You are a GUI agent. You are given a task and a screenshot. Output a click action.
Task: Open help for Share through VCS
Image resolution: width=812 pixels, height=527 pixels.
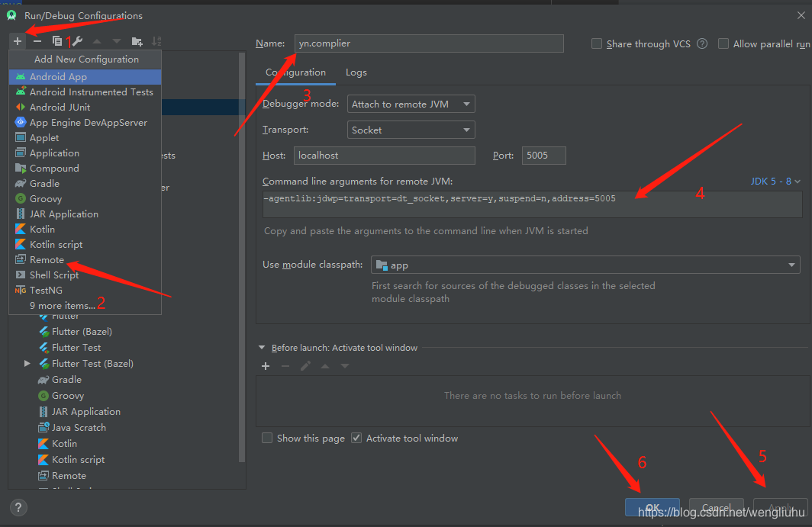click(702, 44)
